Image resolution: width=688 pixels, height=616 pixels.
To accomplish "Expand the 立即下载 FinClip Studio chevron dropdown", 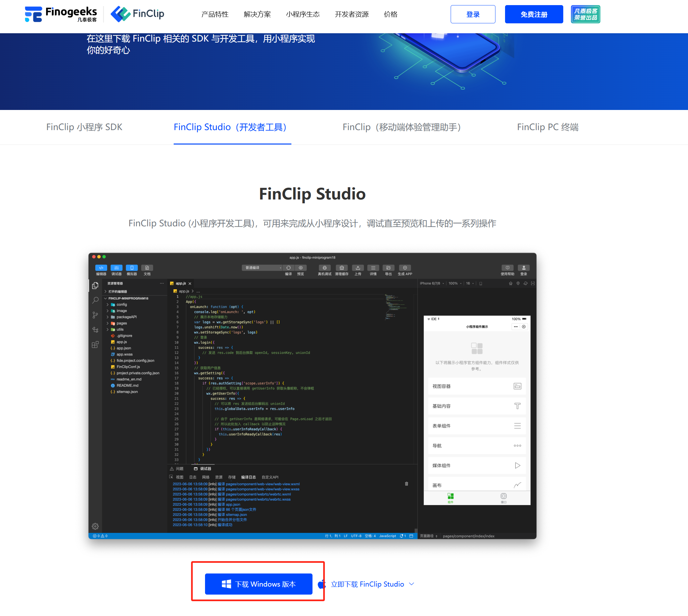I will [x=412, y=584].
